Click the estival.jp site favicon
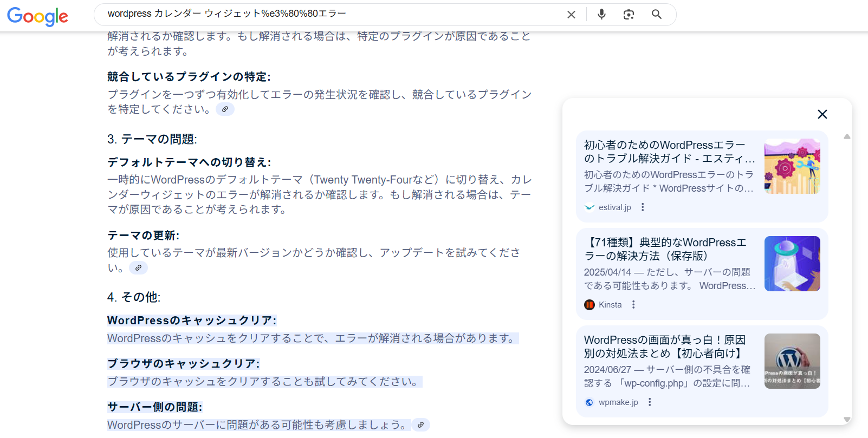This screenshot has height=438, width=868. coord(590,207)
